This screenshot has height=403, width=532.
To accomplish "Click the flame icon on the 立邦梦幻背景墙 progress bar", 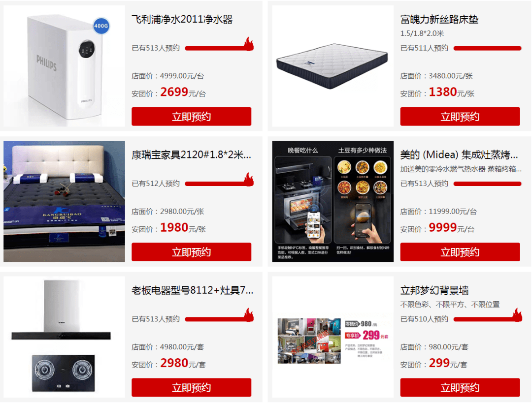I will pos(517,315).
